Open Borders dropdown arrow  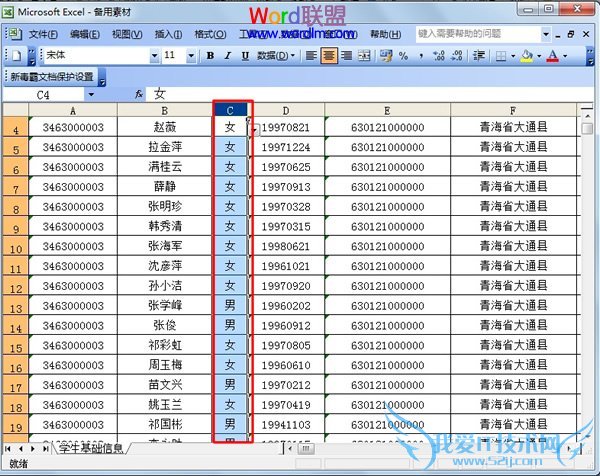(x=513, y=56)
